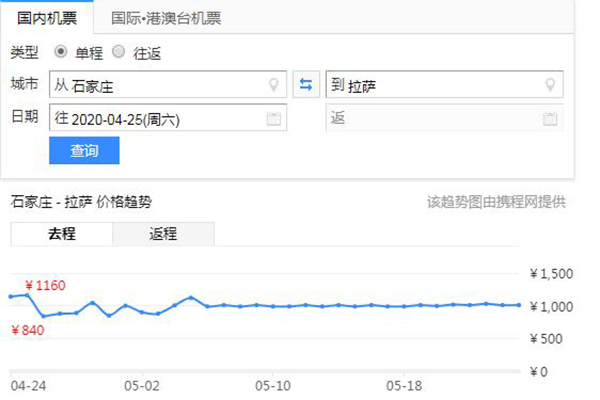This screenshot has width=600, height=400.
Task: Select the 往返 round-trip radio button
Action: tap(119, 51)
